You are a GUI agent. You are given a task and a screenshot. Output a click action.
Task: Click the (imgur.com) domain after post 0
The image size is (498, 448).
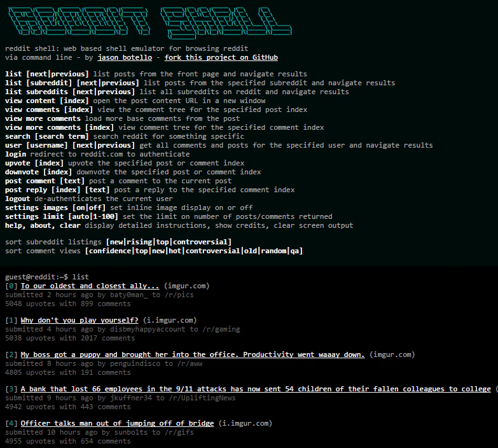point(187,286)
